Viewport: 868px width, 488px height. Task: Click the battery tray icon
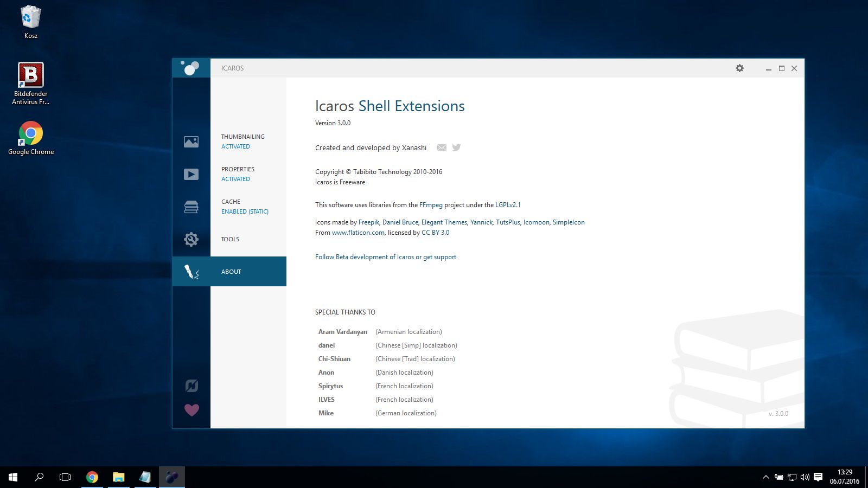[779, 477]
